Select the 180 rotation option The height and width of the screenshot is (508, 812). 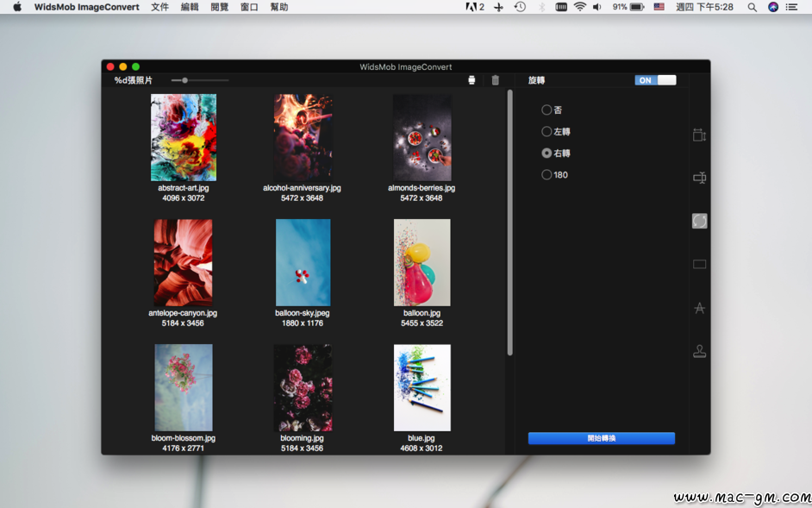[x=547, y=175]
